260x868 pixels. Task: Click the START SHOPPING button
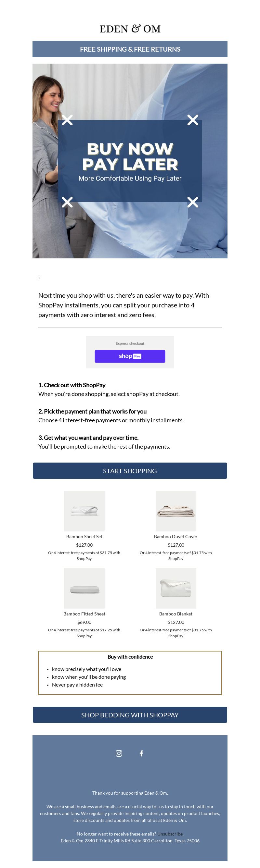click(x=130, y=471)
